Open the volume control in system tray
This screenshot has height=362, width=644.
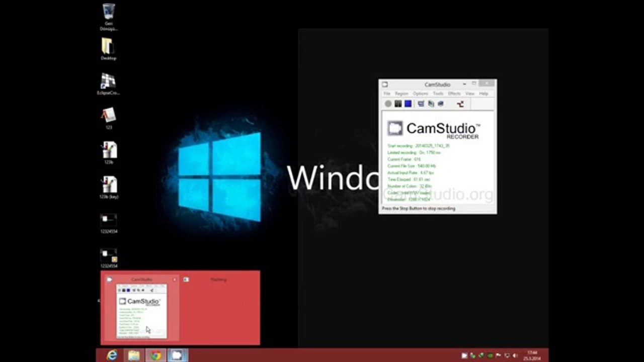(x=515, y=355)
